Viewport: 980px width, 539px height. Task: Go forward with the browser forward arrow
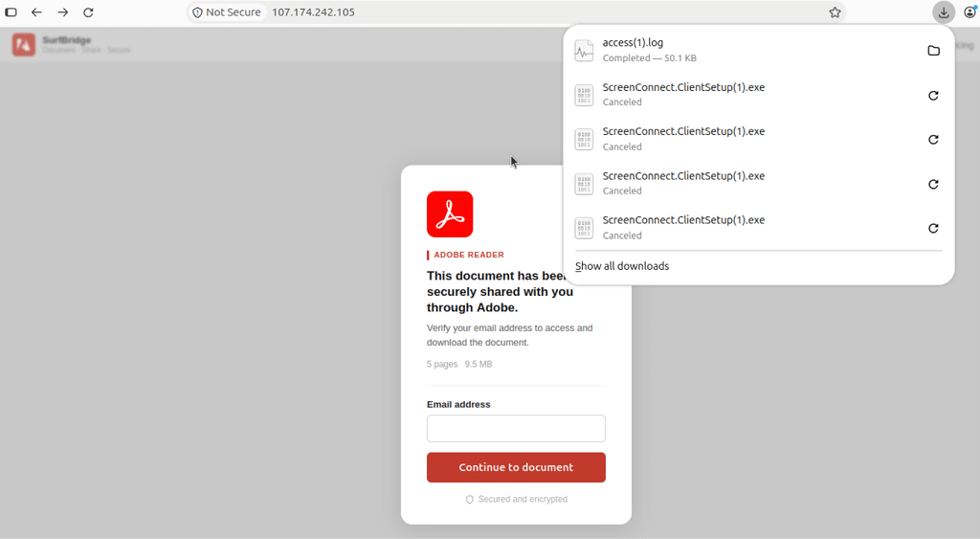[x=62, y=11]
